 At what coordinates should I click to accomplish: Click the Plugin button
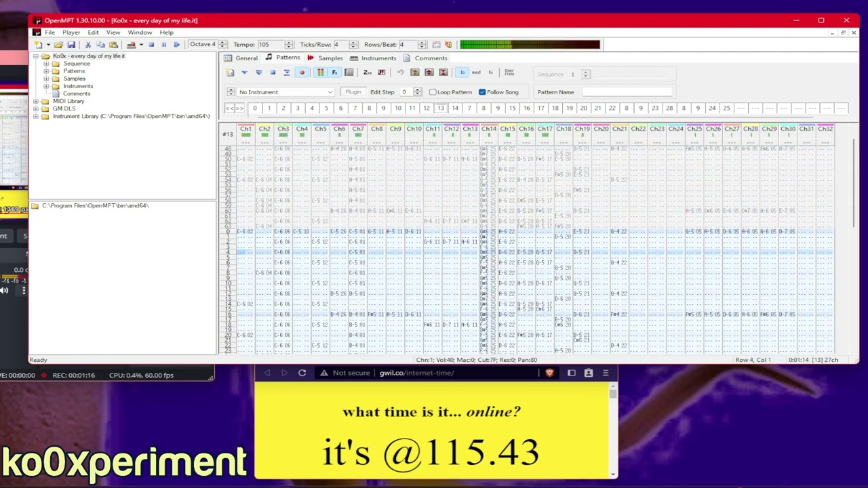[x=353, y=92]
